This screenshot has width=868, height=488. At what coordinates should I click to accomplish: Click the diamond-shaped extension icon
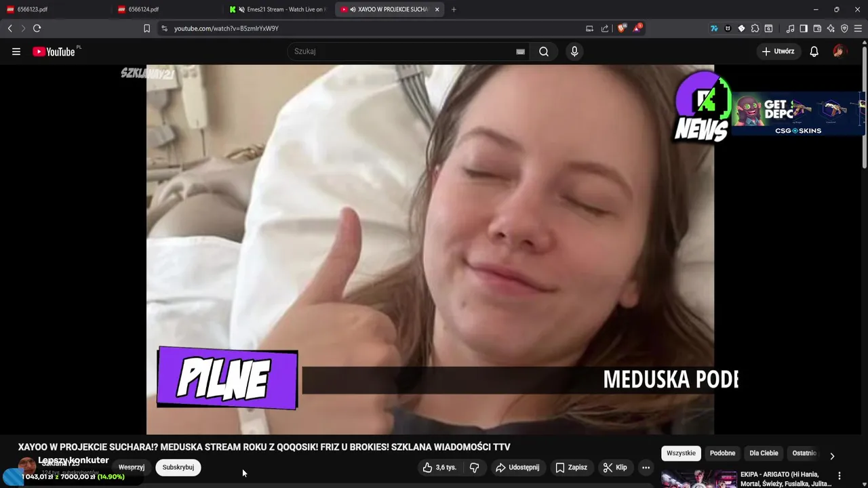(x=741, y=28)
